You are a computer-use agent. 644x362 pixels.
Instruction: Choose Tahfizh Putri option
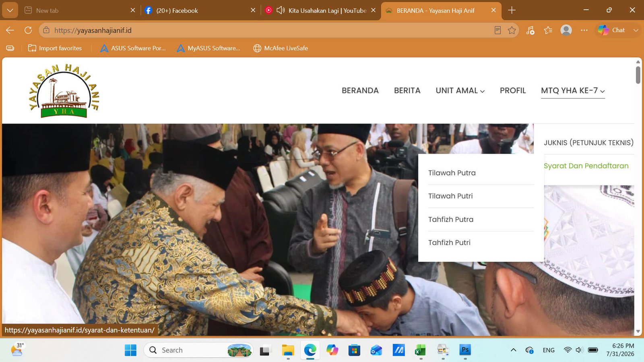[x=449, y=243]
